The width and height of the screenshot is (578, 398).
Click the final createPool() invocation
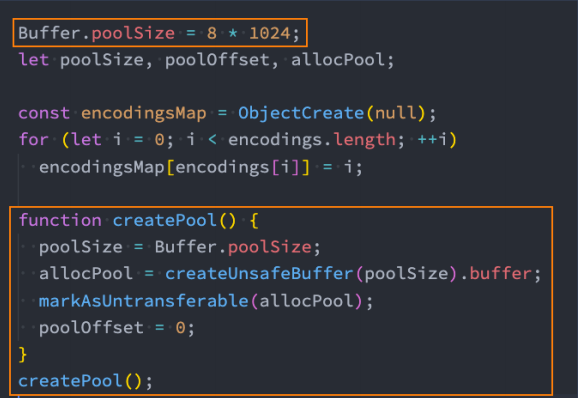[85, 381]
